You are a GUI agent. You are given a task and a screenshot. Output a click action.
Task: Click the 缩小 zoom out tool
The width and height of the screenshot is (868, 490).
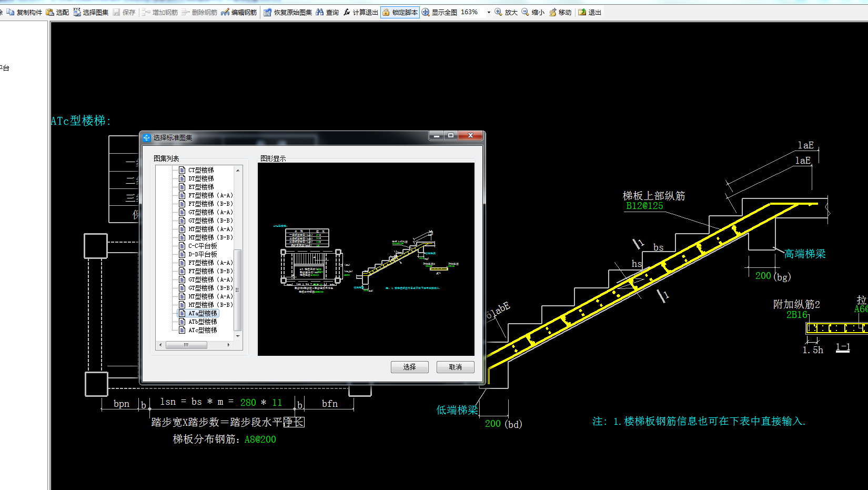tap(533, 12)
